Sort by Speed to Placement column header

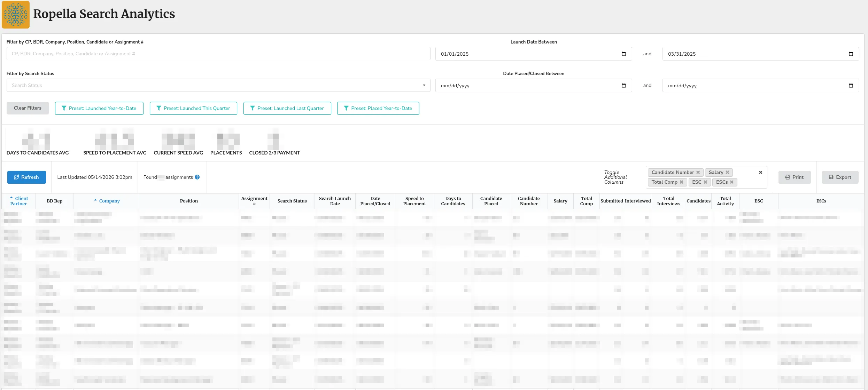click(414, 201)
